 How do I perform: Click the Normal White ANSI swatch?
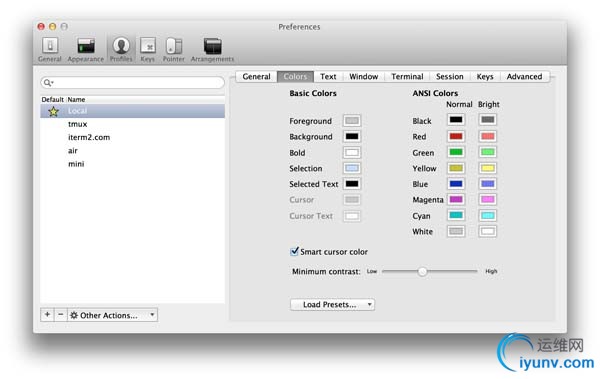click(456, 231)
